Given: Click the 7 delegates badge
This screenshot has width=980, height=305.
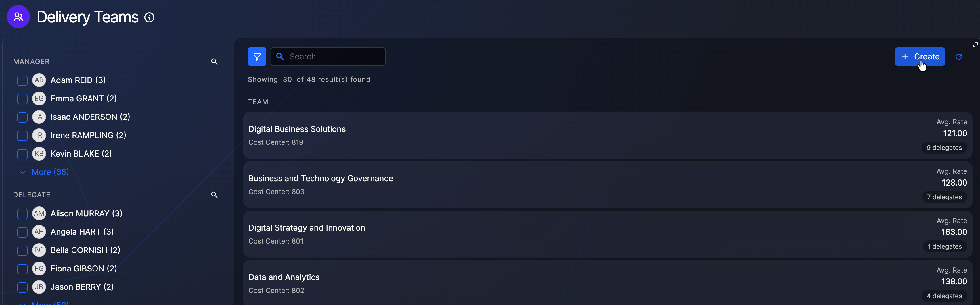Looking at the screenshot, I should (944, 197).
